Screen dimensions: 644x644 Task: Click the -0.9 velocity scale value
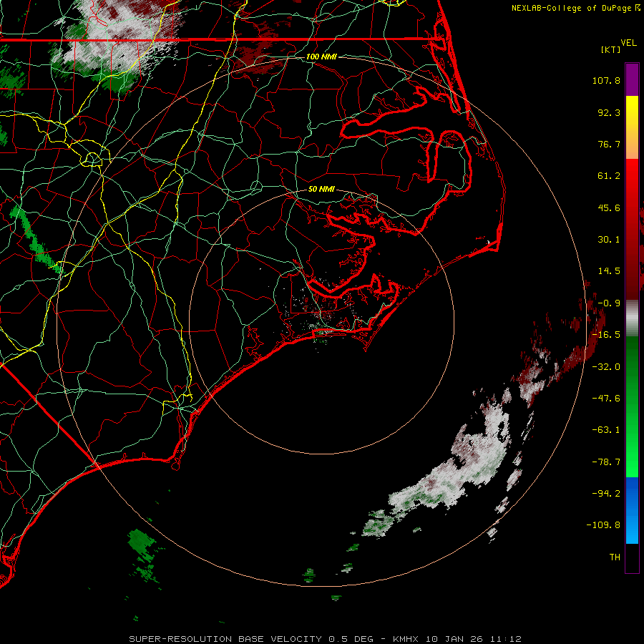(x=609, y=303)
